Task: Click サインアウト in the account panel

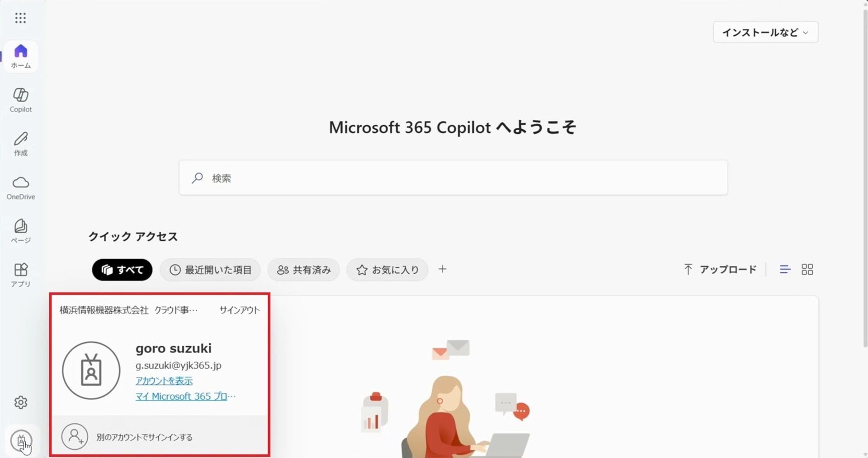Action: coord(240,310)
